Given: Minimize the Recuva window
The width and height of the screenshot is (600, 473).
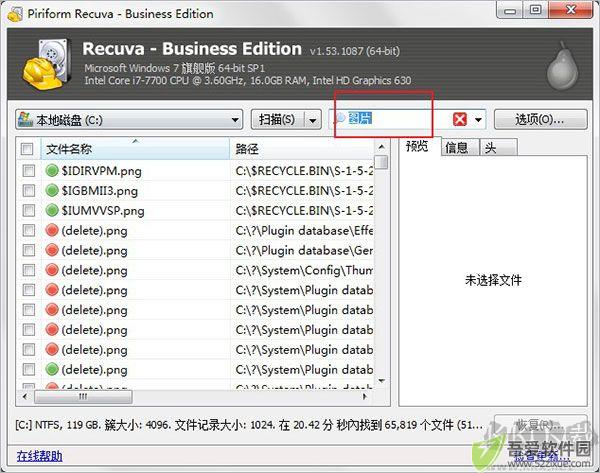Looking at the screenshot, I should pyautogui.click(x=510, y=11).
